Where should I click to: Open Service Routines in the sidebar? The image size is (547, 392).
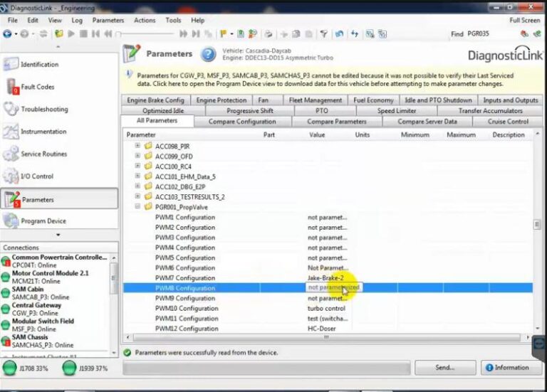coord(59,154)
